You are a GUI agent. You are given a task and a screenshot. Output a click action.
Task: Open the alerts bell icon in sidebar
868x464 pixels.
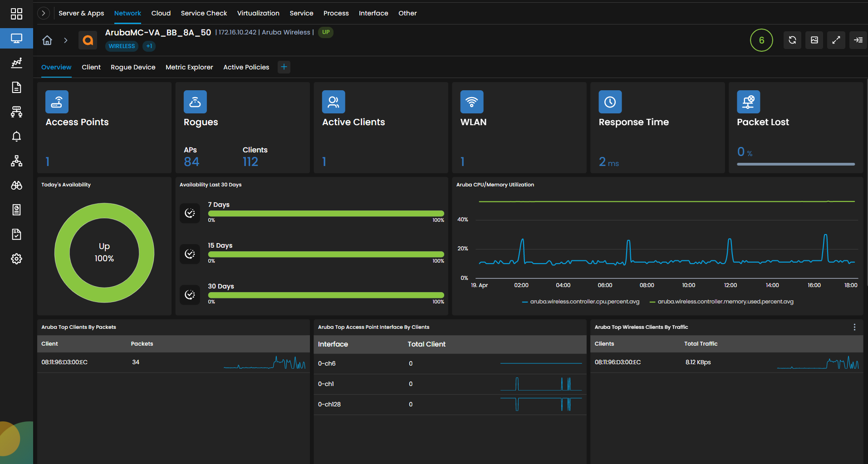pos(16,136)
